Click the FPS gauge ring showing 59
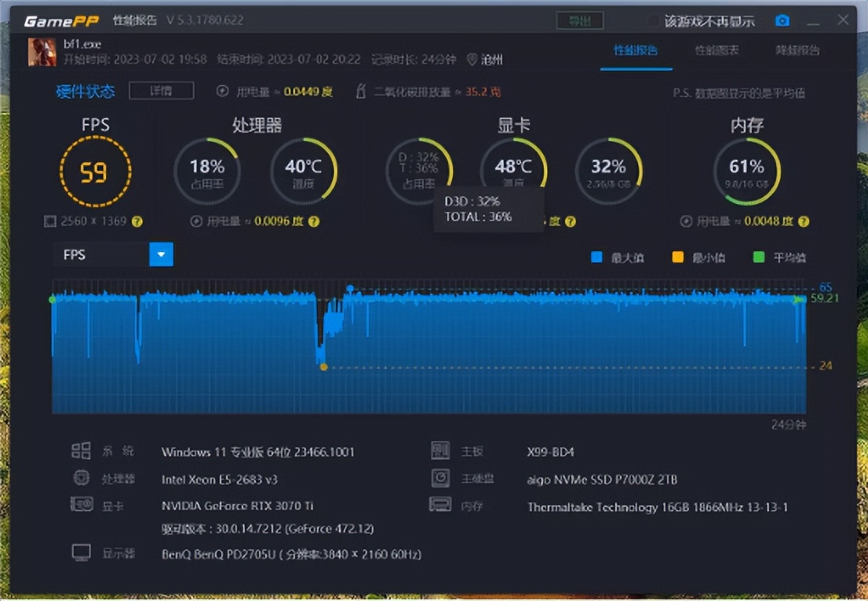The height and width of the screenshot is (601, 868). click(95, 171)
